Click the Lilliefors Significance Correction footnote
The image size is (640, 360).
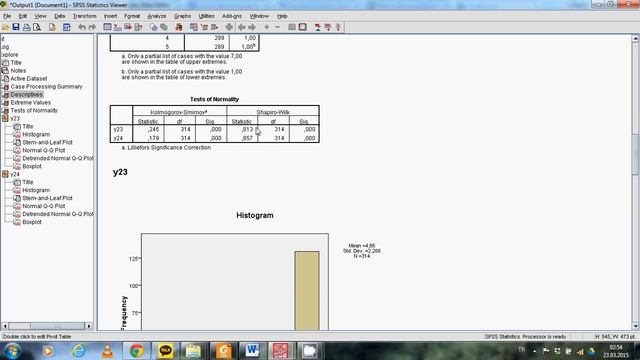click(166, 147)
